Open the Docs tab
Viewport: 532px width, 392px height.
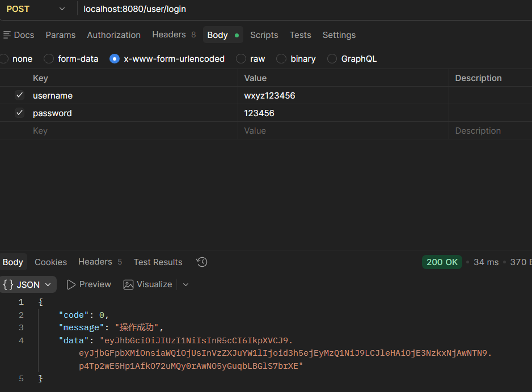[x=19, y=35]
